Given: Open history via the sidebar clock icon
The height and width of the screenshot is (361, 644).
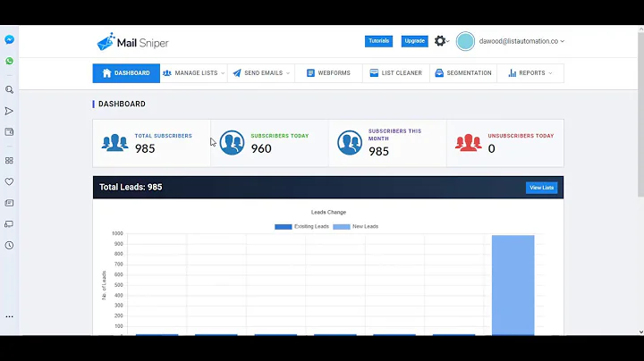Looking at the screenshot, I should [x=9, y=246].
